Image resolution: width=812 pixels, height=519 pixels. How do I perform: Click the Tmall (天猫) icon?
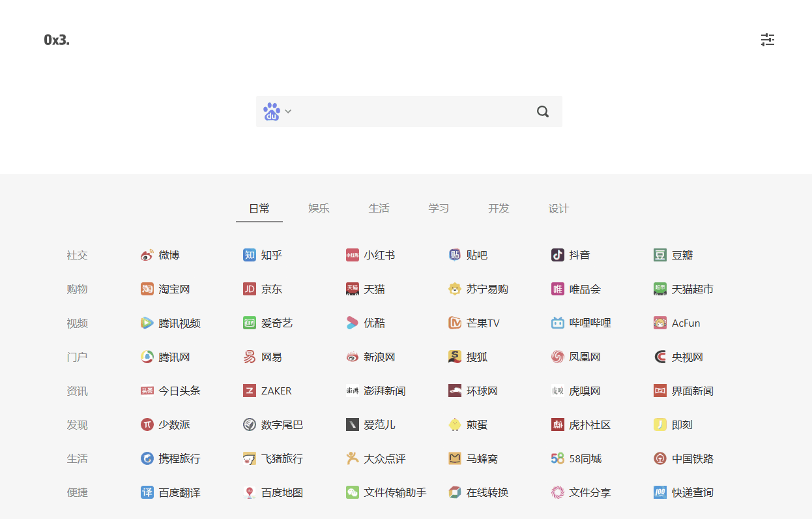pos(353,289)
